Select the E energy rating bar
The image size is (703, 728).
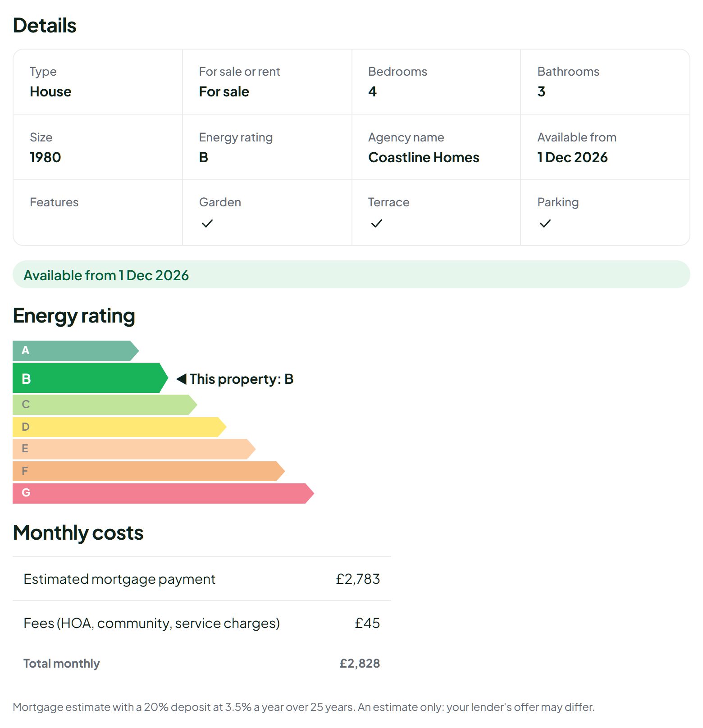pos(134,449)
